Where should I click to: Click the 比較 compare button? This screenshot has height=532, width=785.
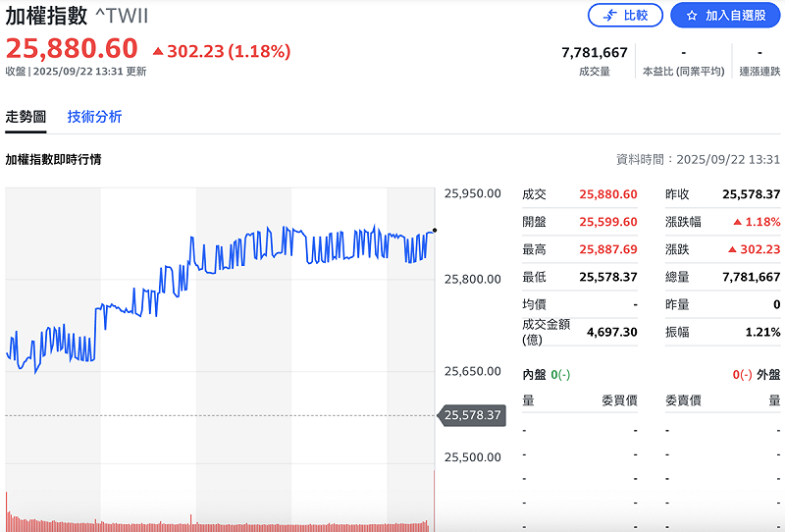pyautogui.click(x=625, y=16)
